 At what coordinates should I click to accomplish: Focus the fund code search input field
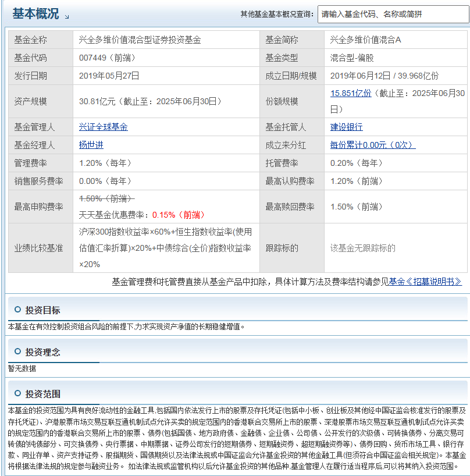tap(393, 15)
